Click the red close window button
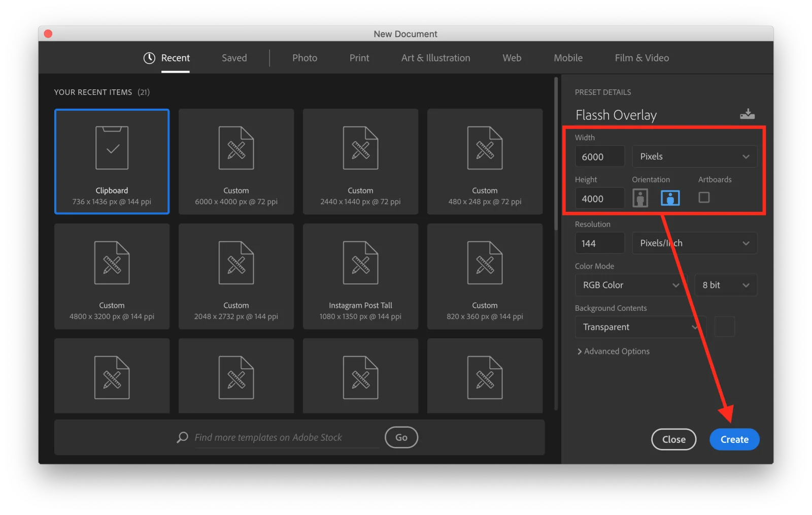Viewport: 812px width, 515px height. tap(48, 34)
